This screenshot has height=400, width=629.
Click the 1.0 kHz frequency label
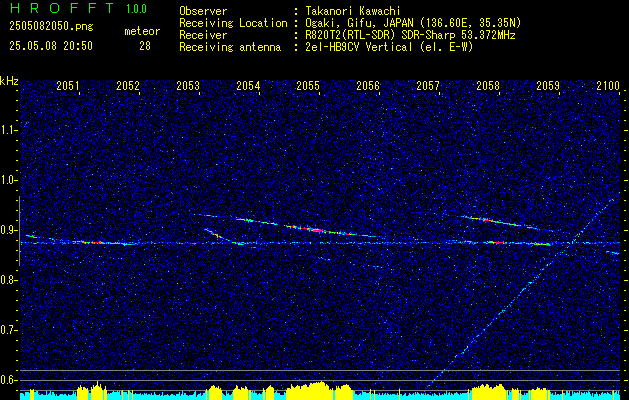[10, 180]
